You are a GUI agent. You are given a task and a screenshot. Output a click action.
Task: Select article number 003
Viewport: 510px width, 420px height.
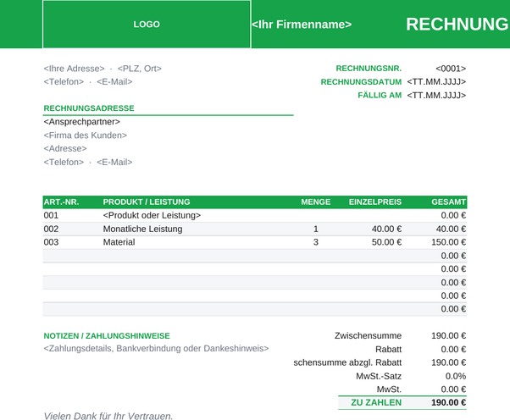[x=51, y=242]
